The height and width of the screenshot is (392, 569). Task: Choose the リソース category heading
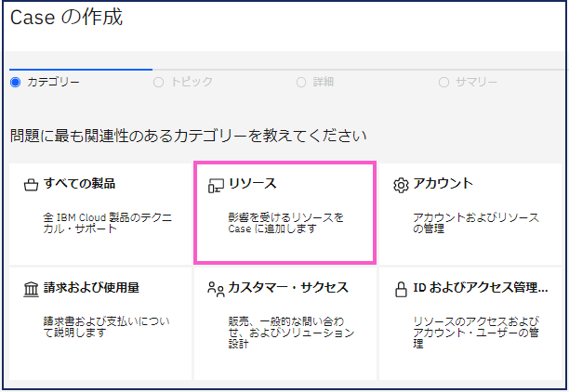pyautogui.click(x=252, y=184)
